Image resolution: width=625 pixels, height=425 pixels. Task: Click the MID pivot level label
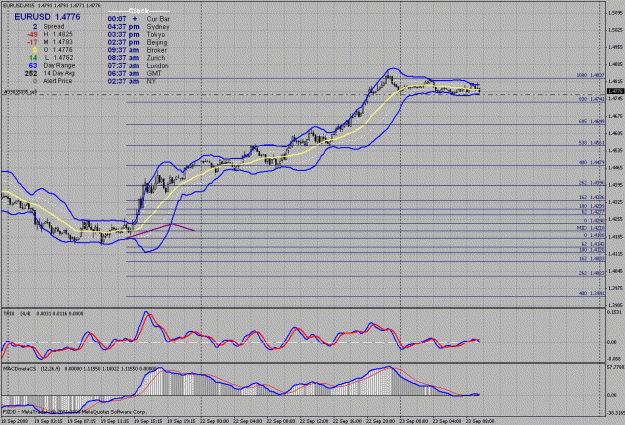[590, 228]
